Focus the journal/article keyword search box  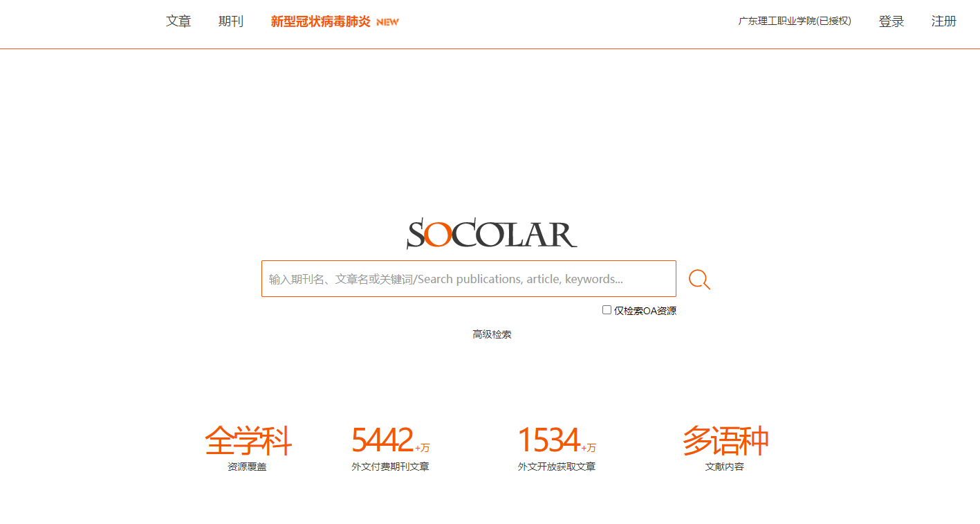pyautogui.click(x=469, y=279)
